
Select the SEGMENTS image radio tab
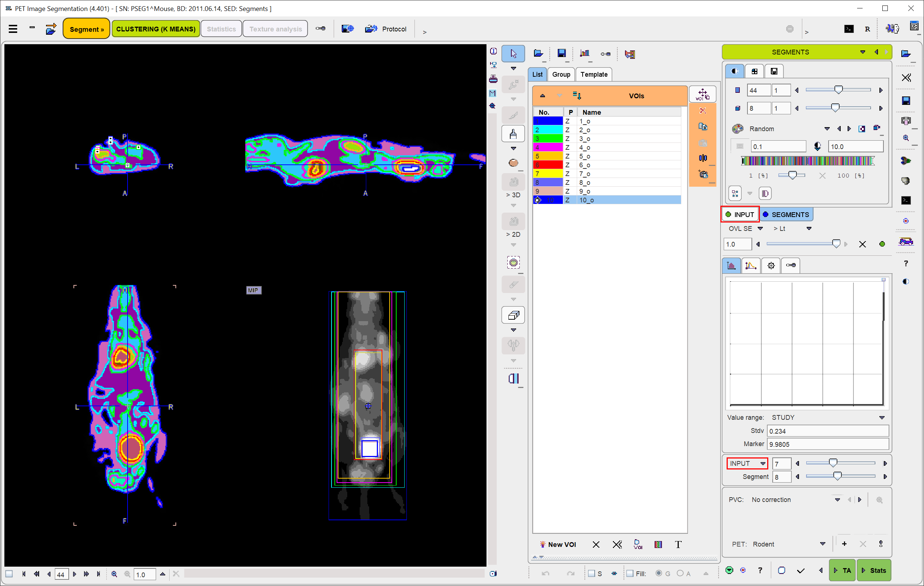pos(786,214)
